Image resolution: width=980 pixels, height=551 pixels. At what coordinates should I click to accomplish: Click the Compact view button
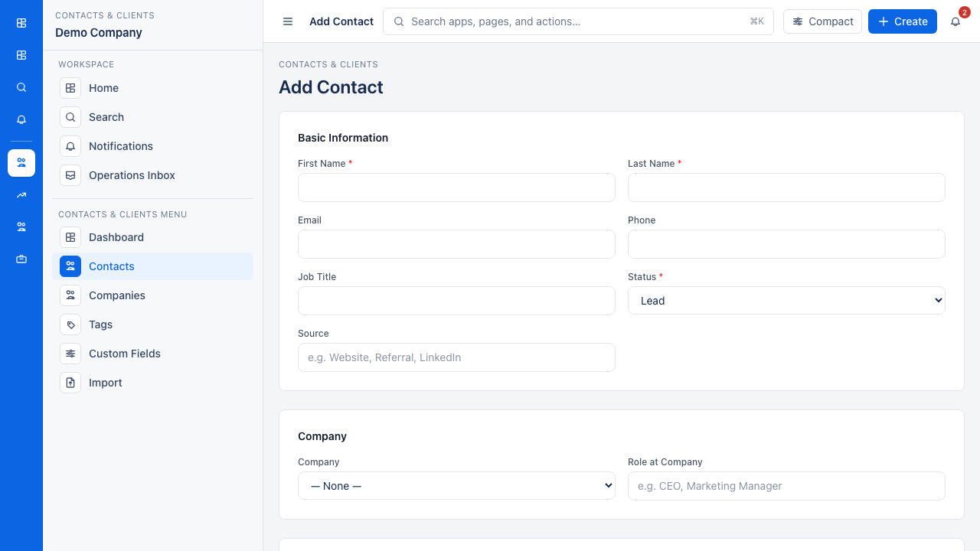tap(822, 21)
